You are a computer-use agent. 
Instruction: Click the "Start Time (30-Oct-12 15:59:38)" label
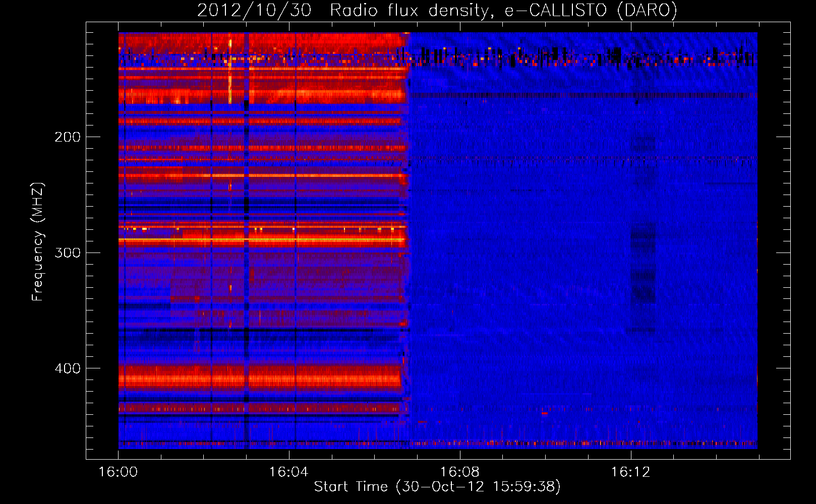pyautogui.click(x=437, y=487)
